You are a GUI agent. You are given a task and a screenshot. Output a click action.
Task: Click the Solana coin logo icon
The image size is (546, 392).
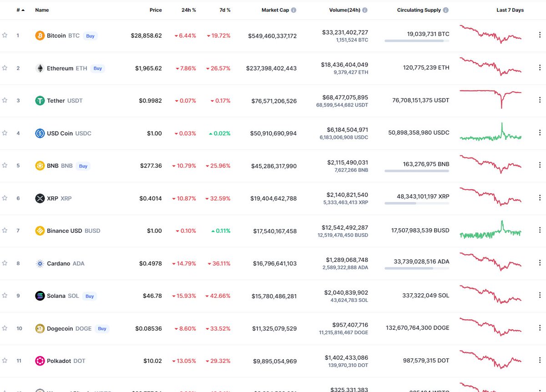coord(40,296)
